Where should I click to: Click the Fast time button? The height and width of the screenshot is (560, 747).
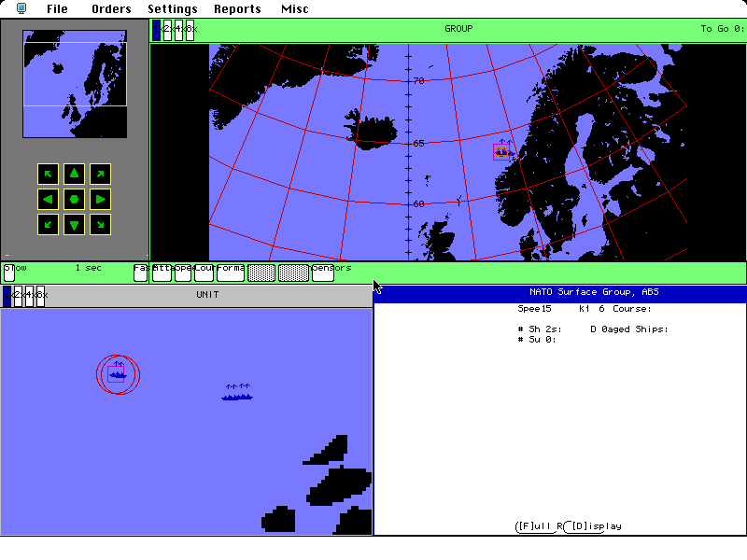point(141,273)
